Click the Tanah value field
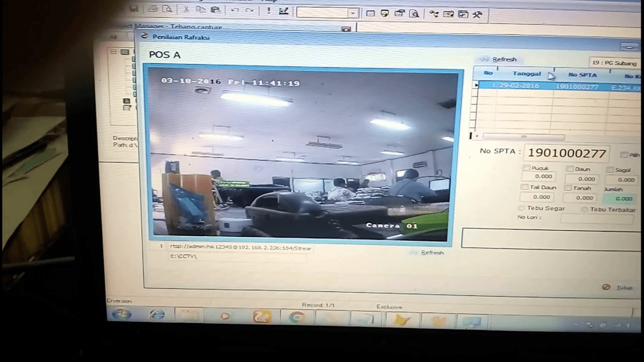644x362 pixels. click(x=581, y=197)
